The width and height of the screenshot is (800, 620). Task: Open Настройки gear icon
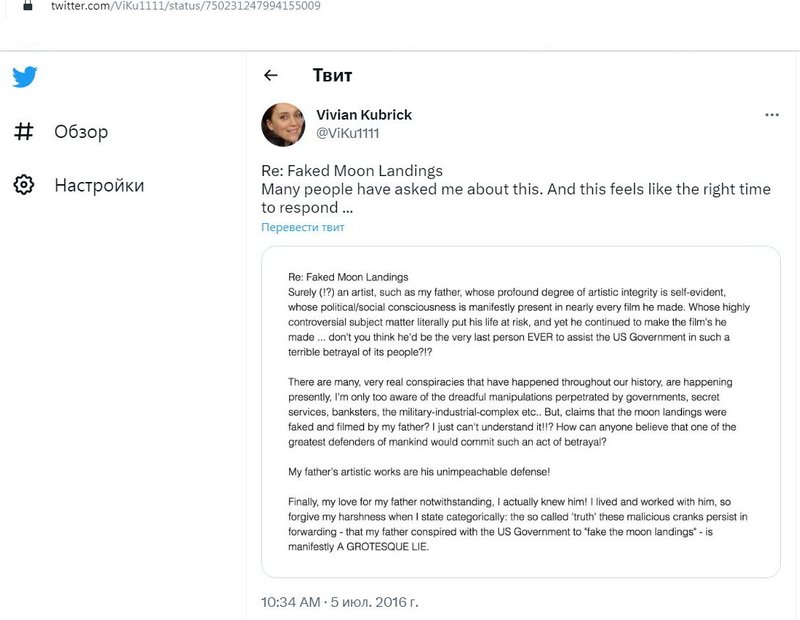tap(23, 185)
